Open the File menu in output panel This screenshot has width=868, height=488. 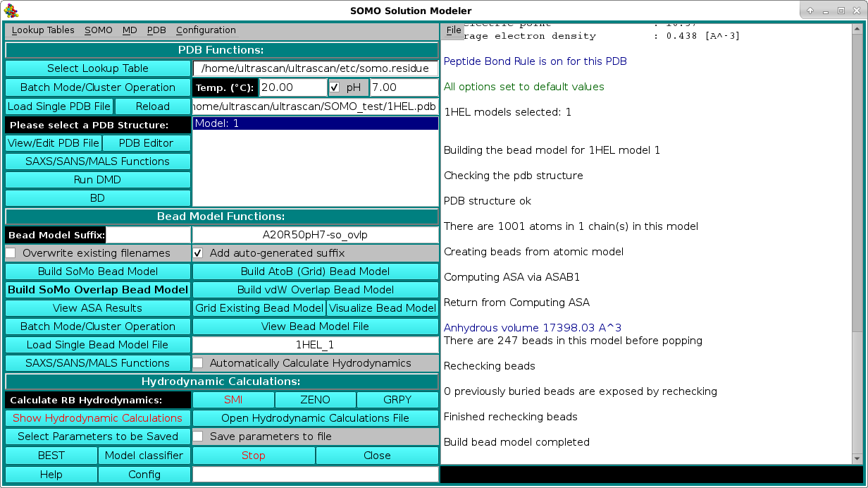453,30
